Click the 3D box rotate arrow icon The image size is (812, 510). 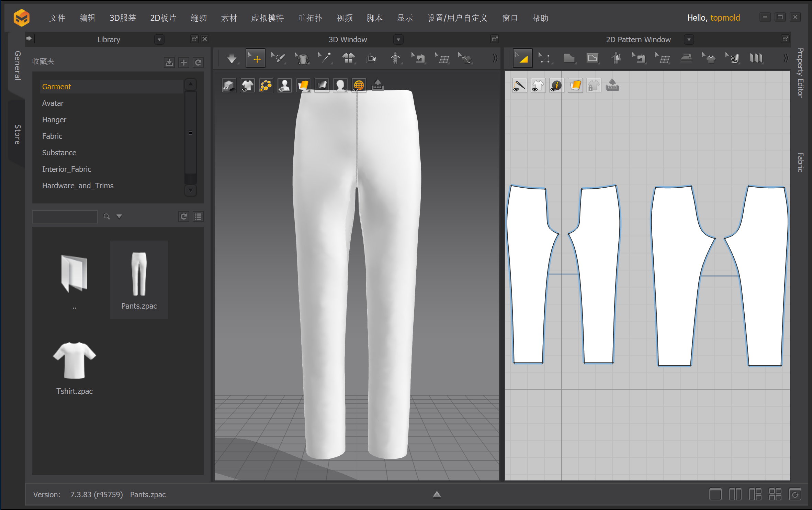click(x=372, y=58)
